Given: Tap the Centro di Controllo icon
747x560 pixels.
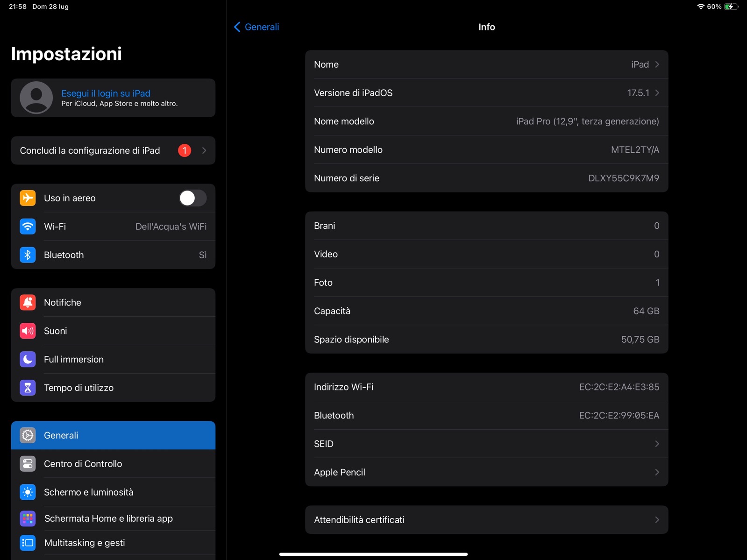Looking at the screenshot, I should (x=28, y=464).
